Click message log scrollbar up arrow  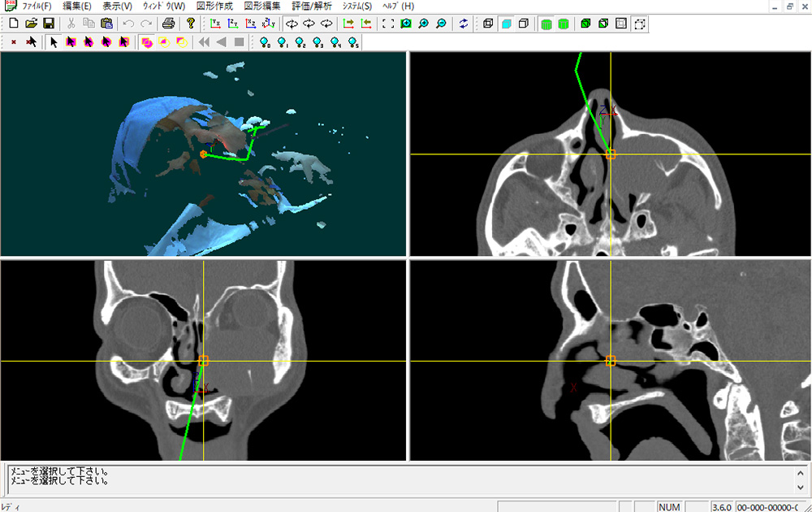pyautogui.click(x=801, y=473)
